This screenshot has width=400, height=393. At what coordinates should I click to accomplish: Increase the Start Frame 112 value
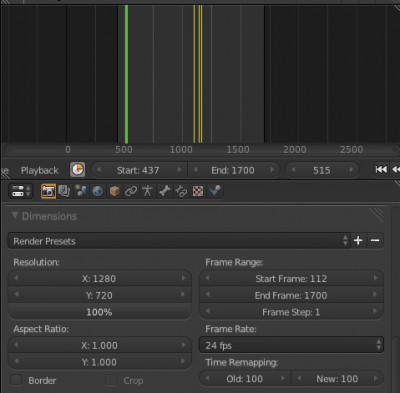pos(375,278)
